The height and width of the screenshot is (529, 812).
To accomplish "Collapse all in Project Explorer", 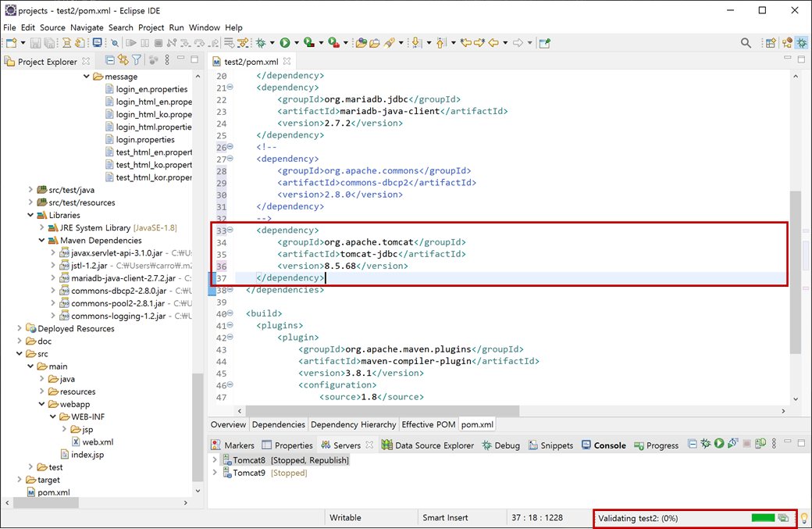I will pos(110,60).
